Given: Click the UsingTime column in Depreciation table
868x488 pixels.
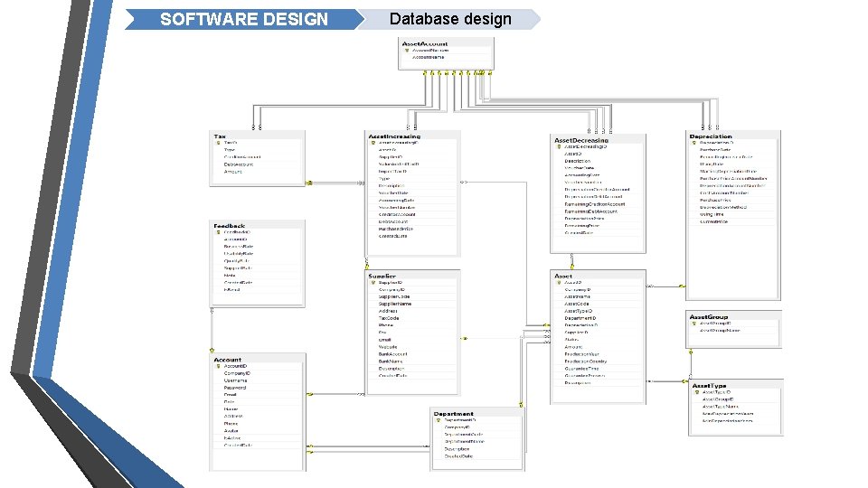Looking at the screenshot, I should pyautogui.click(x=712, y=215).
